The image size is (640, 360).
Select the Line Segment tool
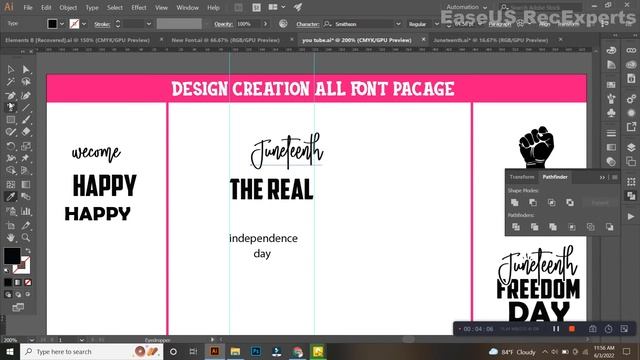(x=26, y=107)
